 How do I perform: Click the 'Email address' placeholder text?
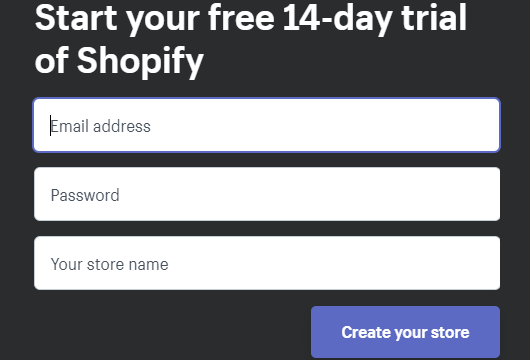click(x=101, y=126)
